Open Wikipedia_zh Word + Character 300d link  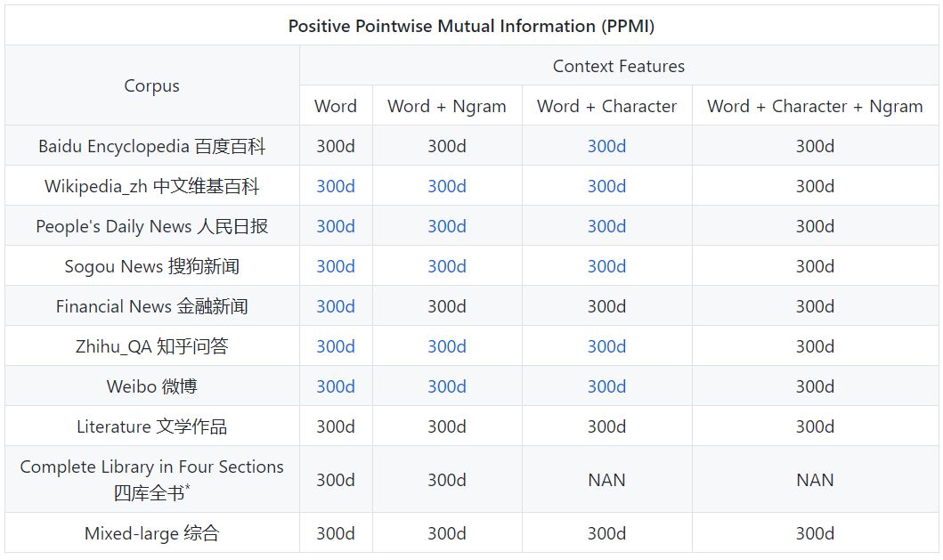(x=606, y=186)
